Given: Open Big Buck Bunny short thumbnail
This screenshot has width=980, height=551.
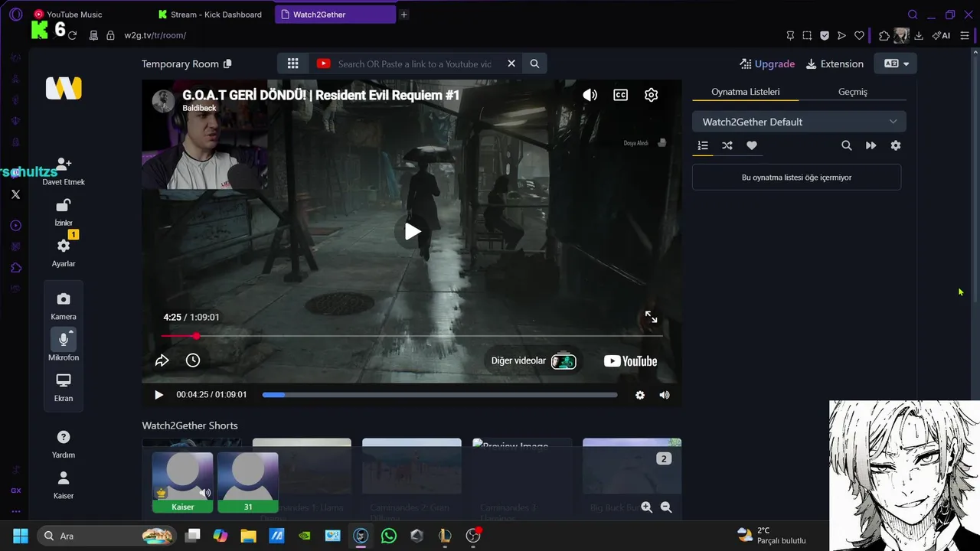Looking at the screenshot, I should click(x=632, y=467).
